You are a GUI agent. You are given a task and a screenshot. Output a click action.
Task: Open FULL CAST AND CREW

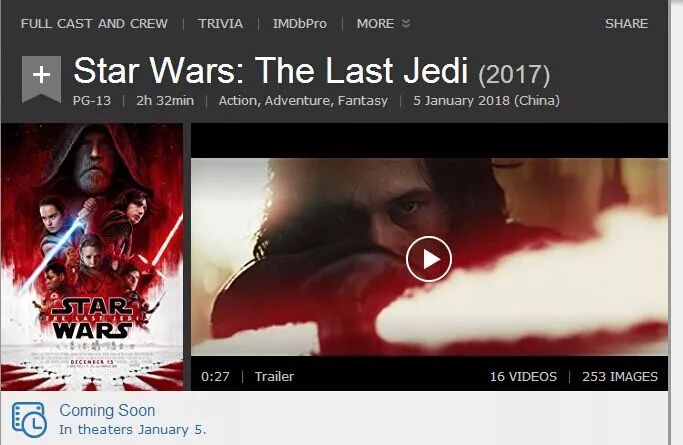pos(94,24)
